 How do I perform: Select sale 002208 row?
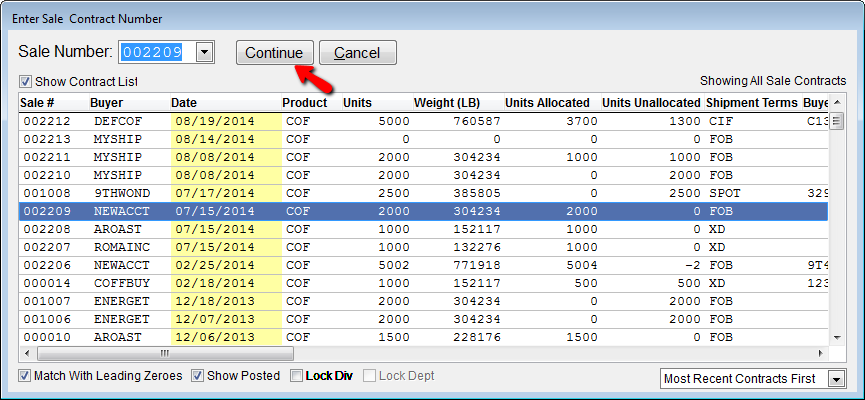(424, 229)
